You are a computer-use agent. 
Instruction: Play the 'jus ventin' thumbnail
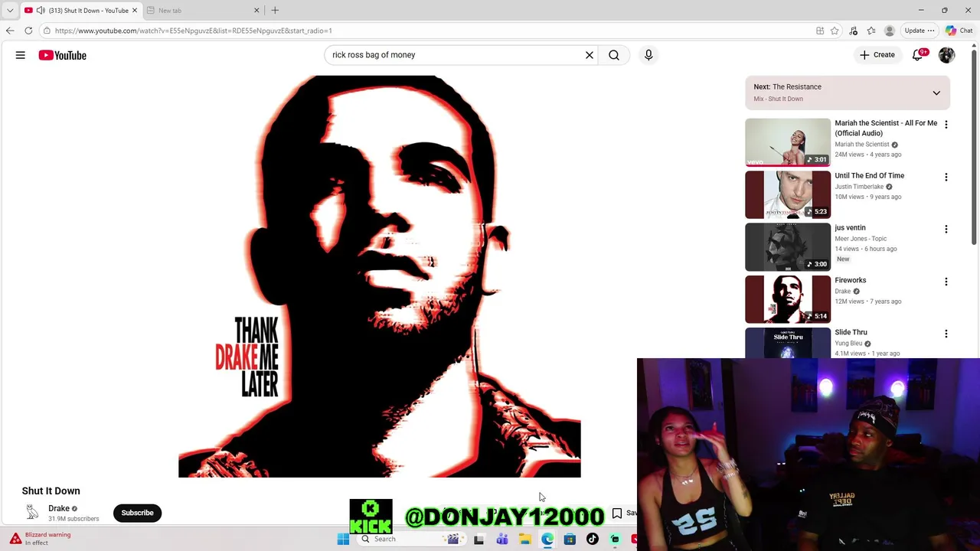point(788,247)
